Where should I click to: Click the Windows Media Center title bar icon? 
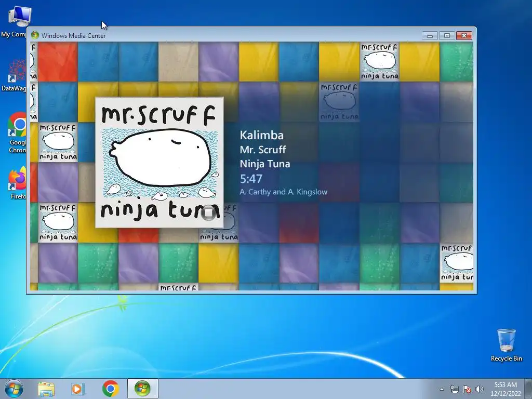coord(35,35)
